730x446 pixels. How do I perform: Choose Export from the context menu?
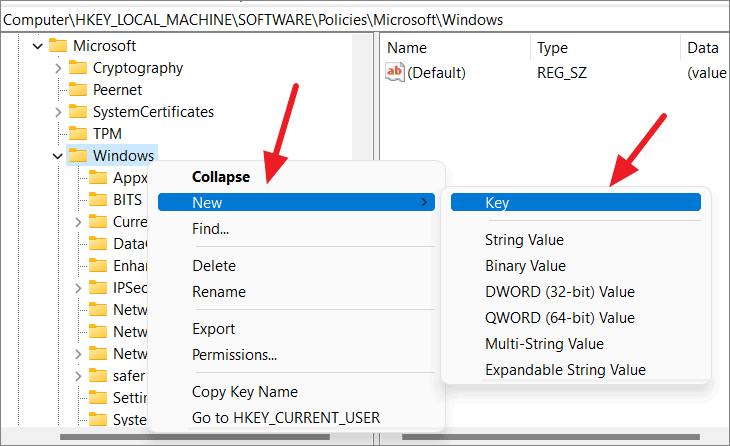213,329
